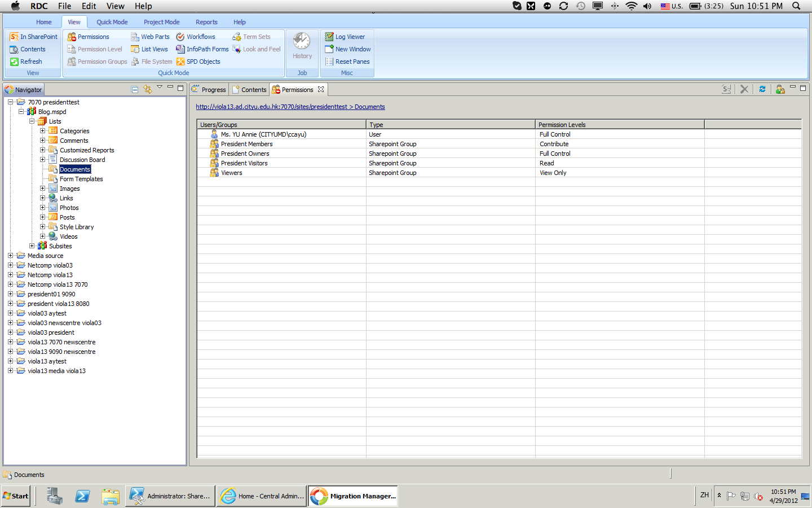
Task: Open Workflows from the ribbon
Action: click(x=196, y=37)
